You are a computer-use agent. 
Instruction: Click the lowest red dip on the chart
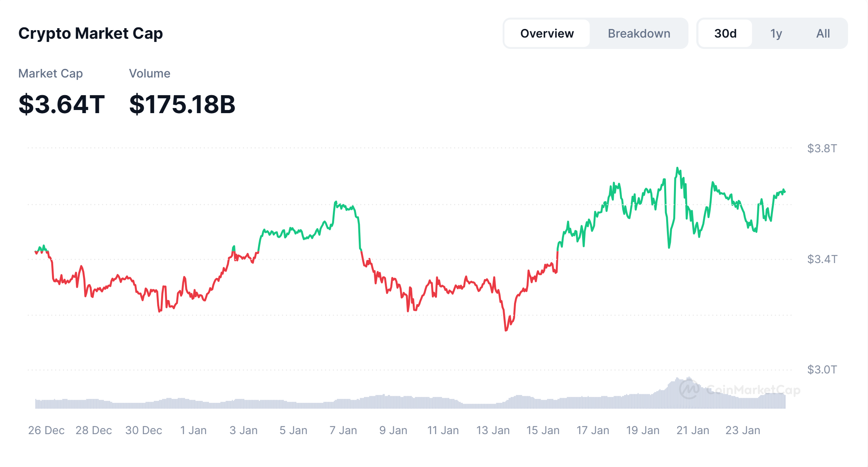(506, 330)
